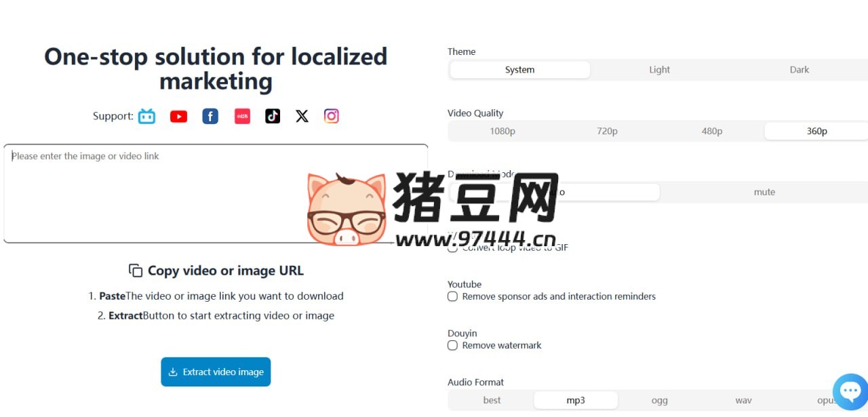868x417 pixels.
Task: Click the Xiaohongshu red support icon
Action: click(x=242, y=117)
